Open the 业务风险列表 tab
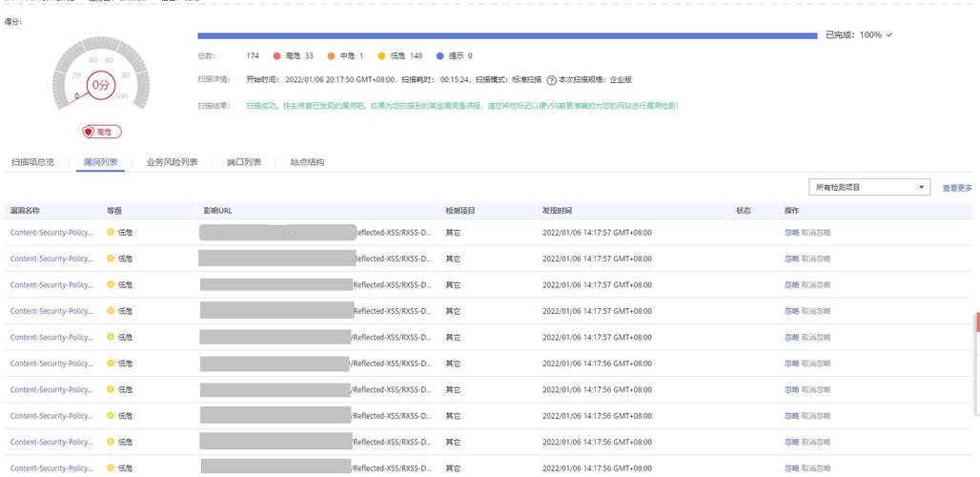980x477 pixels. point(172,162)
